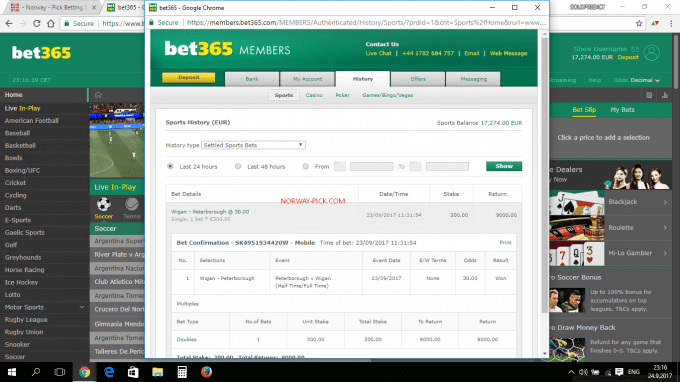The image size is (680, 382).
Task: Click the Doubles bet type link
Action: click(x=186, y=340)
